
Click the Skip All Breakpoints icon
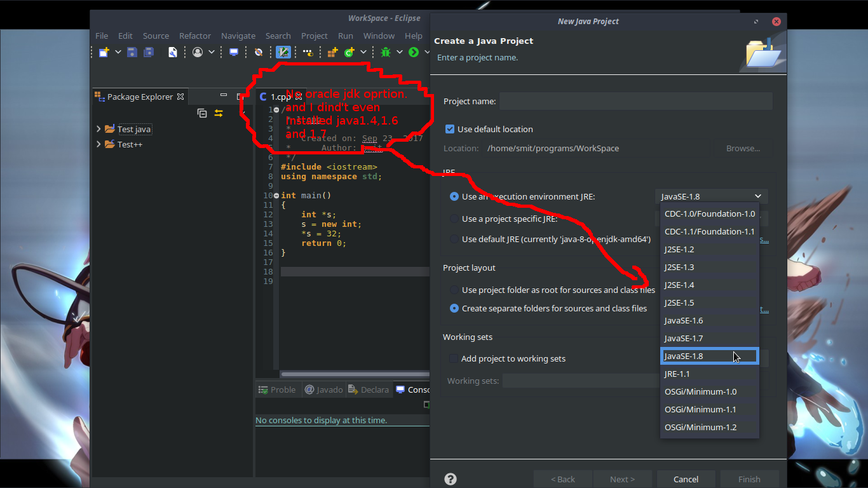click(x=259, y=52)
